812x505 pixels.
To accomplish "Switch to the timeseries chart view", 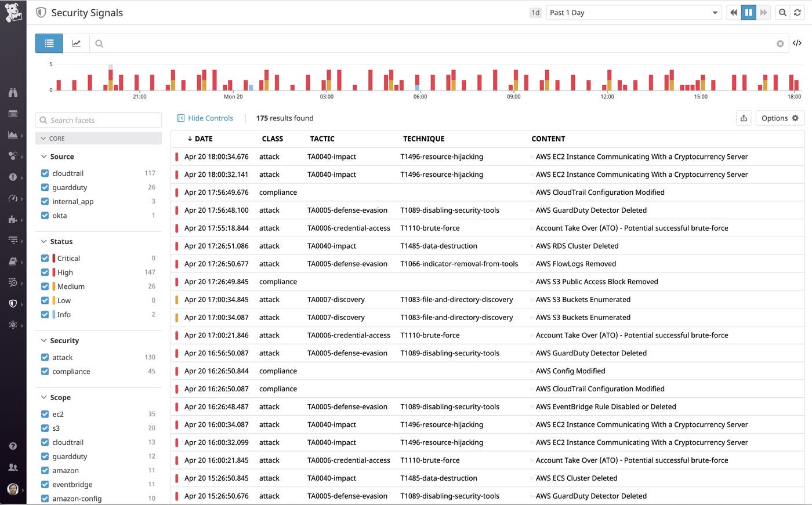I will pos(76,43).
